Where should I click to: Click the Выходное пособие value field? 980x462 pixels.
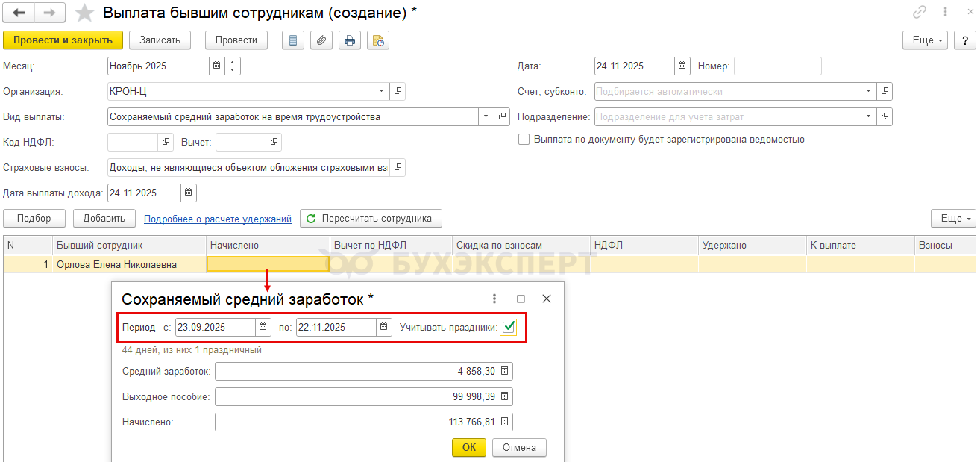pos(356,396)
